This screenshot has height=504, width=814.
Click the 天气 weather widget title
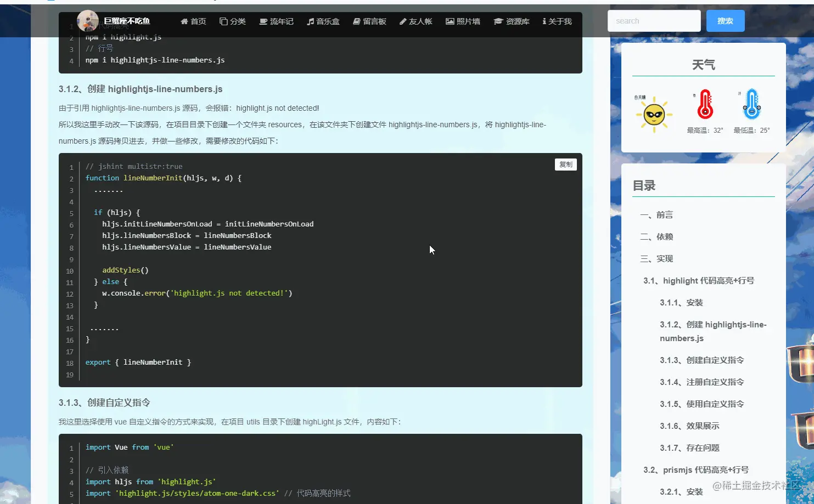[704, 65]
